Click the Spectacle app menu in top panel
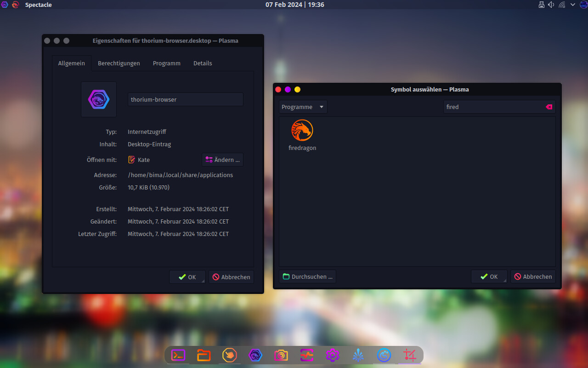The image size is (588, 368). (x=39, y=5)
